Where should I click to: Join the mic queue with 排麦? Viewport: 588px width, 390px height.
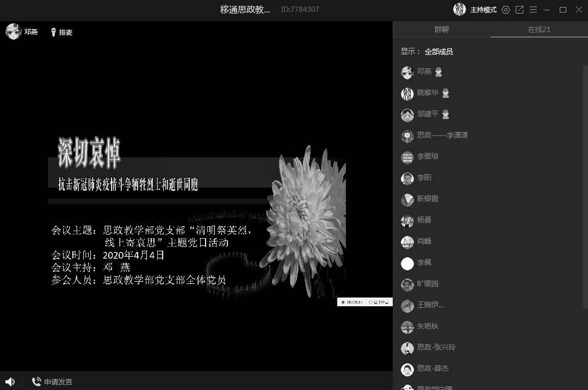click(x=61, y=33)
